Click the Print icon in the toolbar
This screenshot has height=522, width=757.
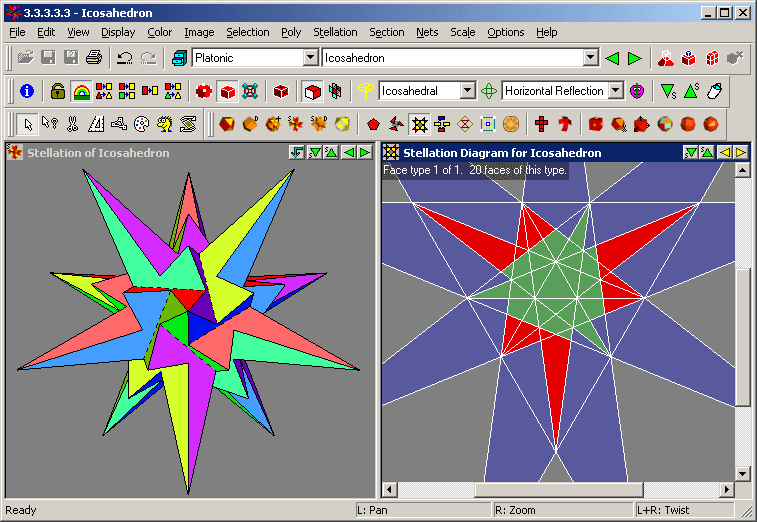click(94, 58)
